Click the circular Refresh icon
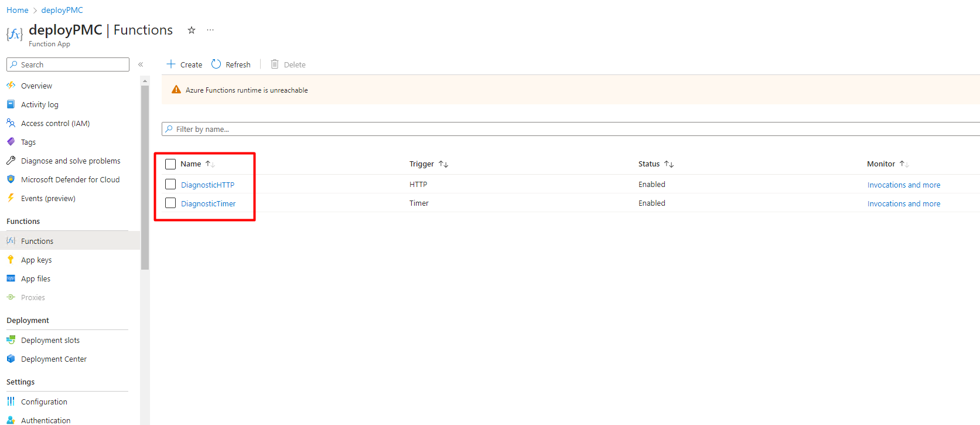Screen dimensions: 980x425 click(216, 64)
